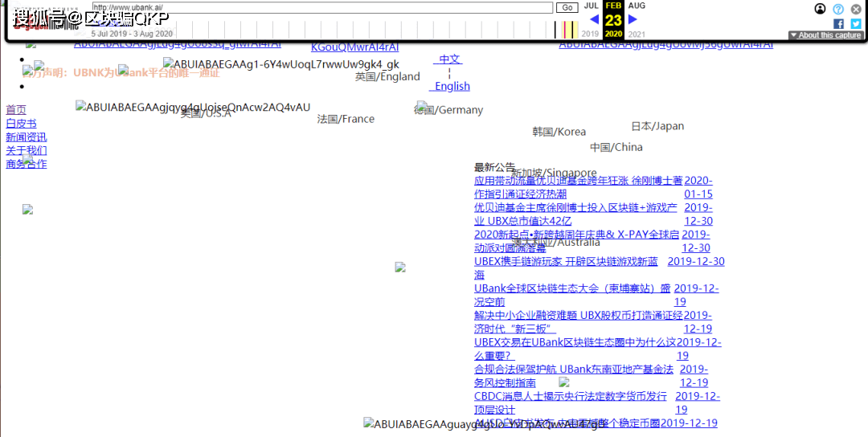Open the 关于我们 navigation link

(26, 150)
